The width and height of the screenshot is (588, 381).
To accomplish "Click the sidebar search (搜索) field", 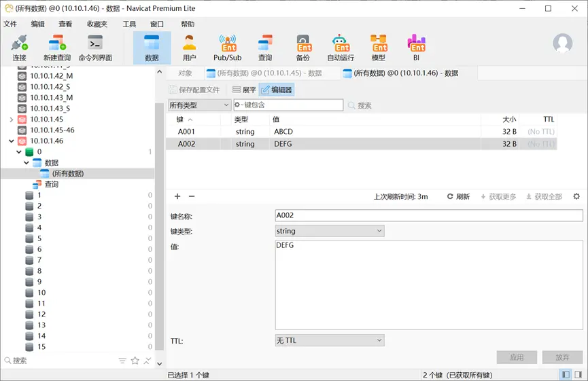I will [x=60, y=361].
